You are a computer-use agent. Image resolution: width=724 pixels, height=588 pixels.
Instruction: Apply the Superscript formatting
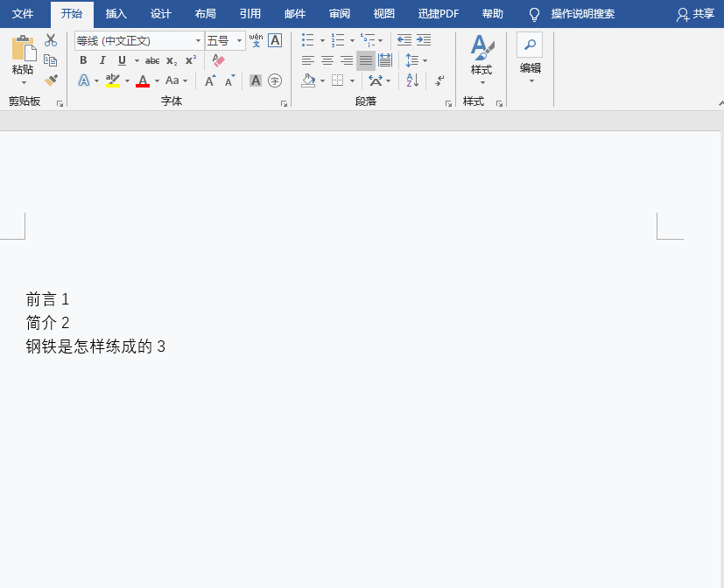(190, 60)
